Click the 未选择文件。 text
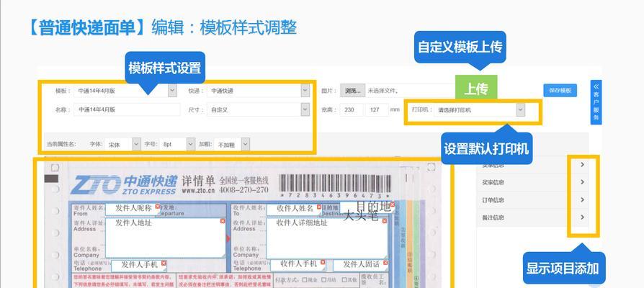The height and width of the screenshot is (288, 644). pos(383,91)
